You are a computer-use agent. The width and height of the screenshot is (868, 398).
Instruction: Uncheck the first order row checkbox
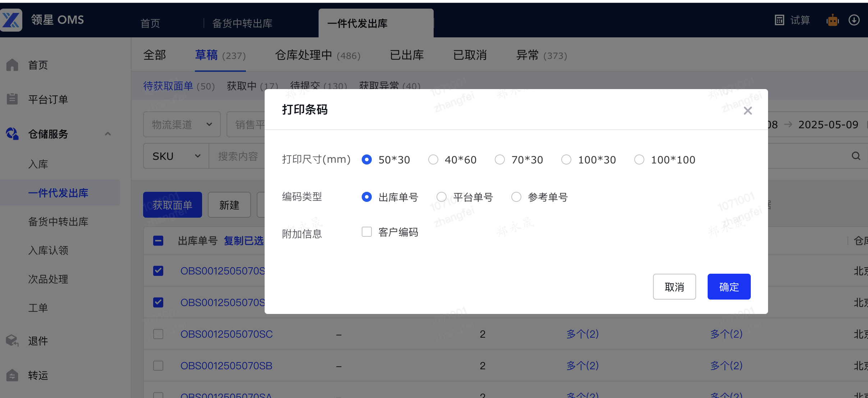[x=158, y=271]
